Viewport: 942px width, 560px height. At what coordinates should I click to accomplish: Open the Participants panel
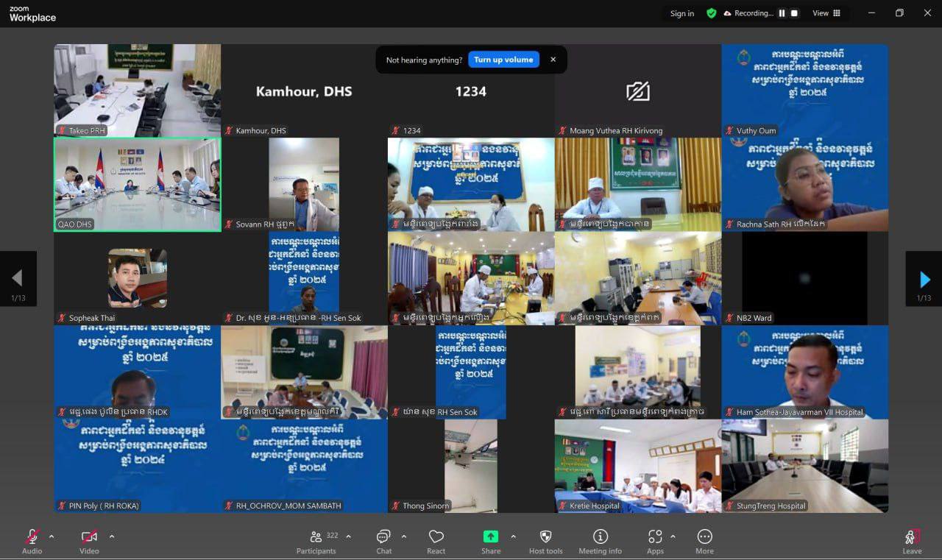(316, 541)
